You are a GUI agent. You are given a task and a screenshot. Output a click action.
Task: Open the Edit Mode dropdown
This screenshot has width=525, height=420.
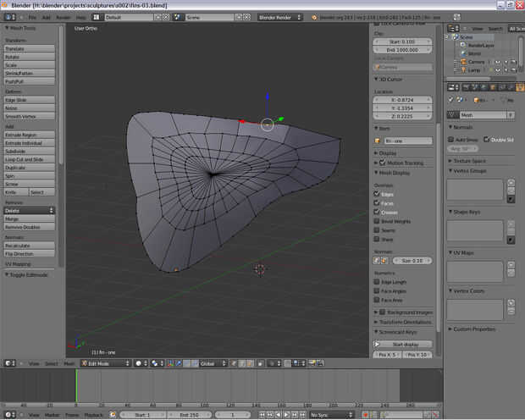[x=104, y=363]
